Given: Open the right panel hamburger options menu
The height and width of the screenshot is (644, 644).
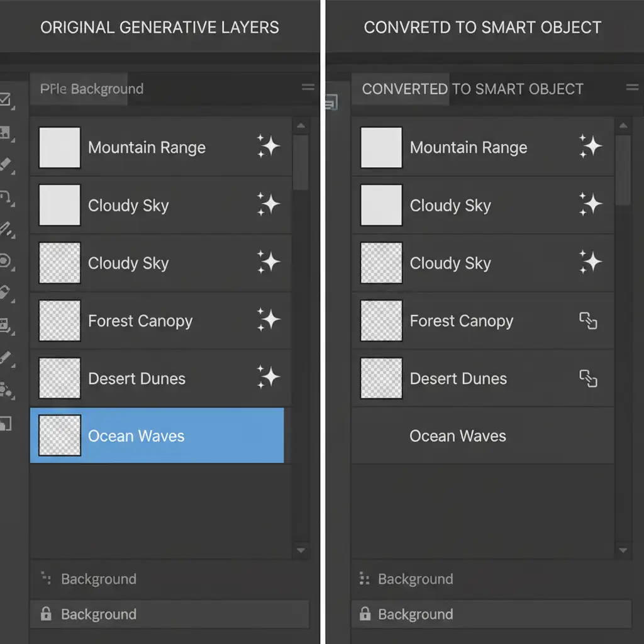Looking at the screenshot, I should [632, 88].
